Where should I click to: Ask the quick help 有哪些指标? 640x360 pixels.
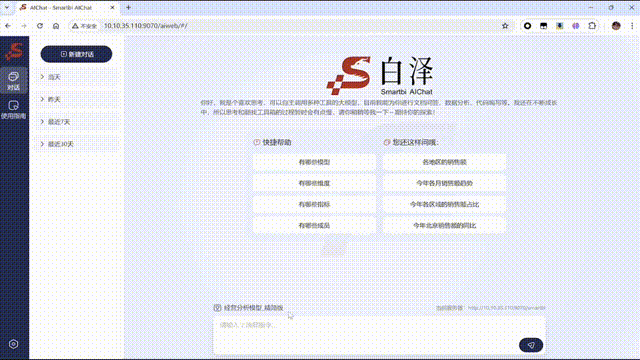314,204
